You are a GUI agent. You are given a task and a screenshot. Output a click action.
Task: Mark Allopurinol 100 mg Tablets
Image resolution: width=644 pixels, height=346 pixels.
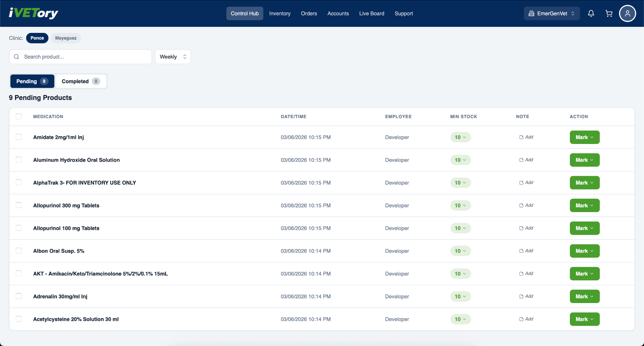click(x=585, y=228)
